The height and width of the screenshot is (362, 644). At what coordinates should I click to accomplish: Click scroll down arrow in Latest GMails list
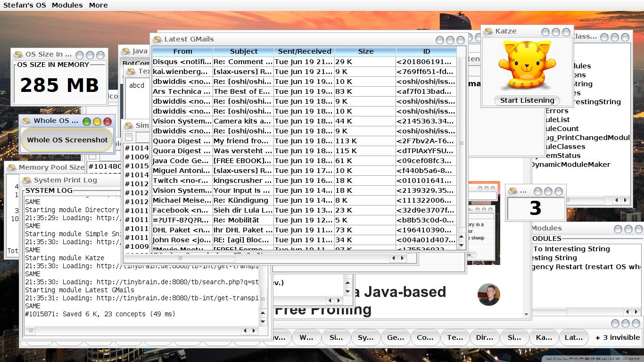461,245
